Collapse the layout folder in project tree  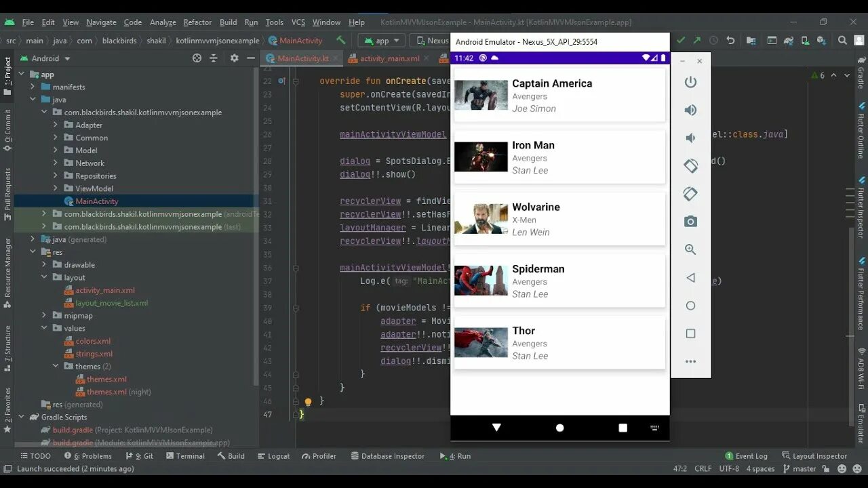coord(45,277)
